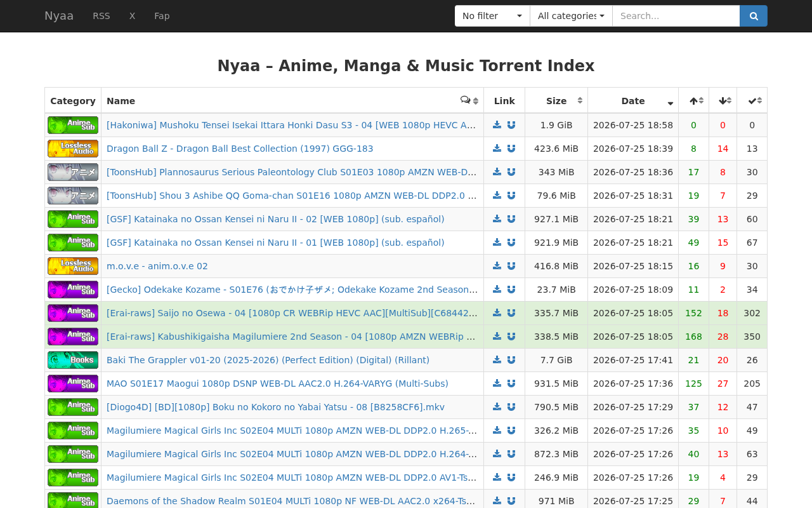
Task: Download torrent for m.o.v.e anim.o.v.e 02
Action: coord(497,266)
